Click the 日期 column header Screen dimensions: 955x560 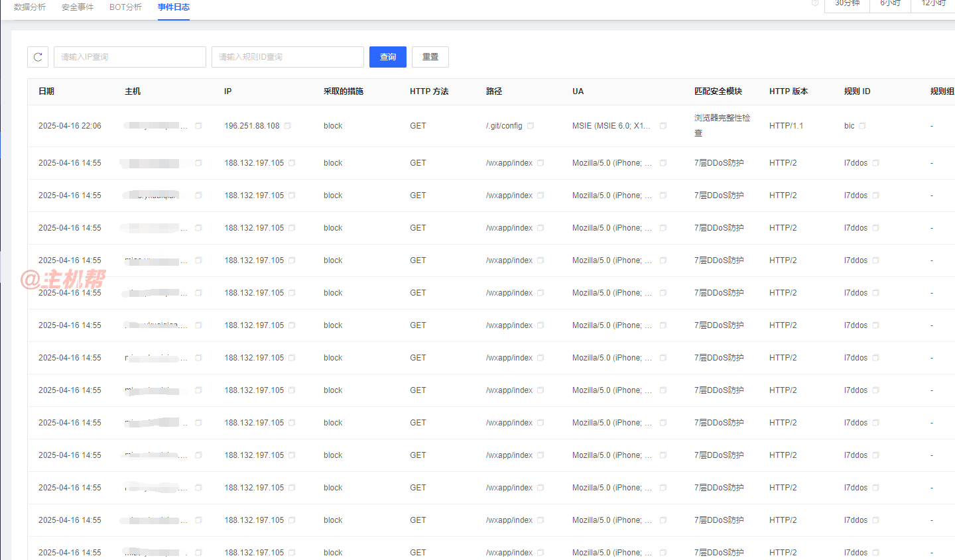pyautogui.click(x=46, y=91)
